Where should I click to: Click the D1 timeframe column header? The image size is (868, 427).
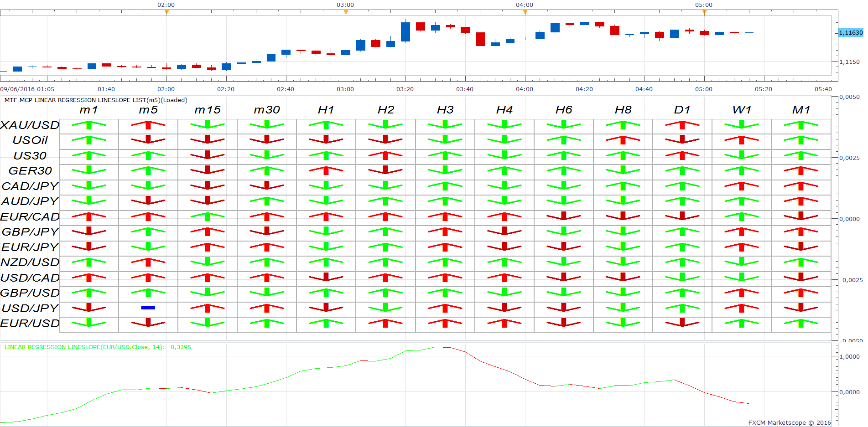point(682,110)
